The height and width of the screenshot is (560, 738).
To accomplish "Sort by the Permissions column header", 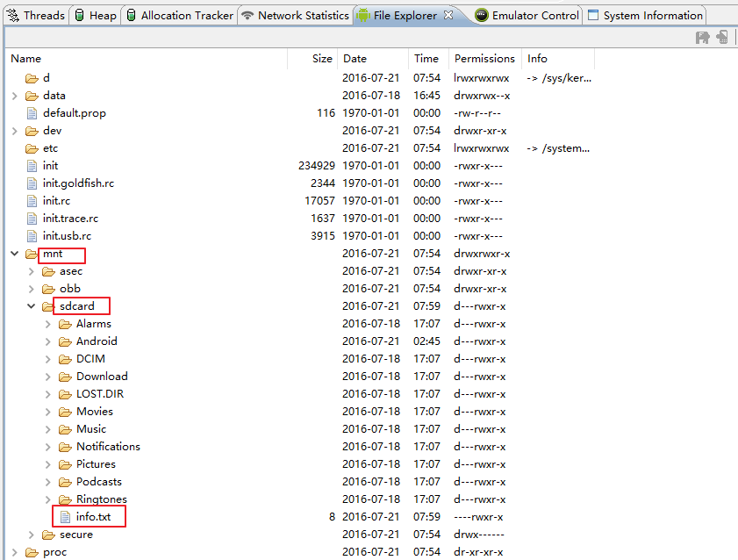I will click(484, 59).
